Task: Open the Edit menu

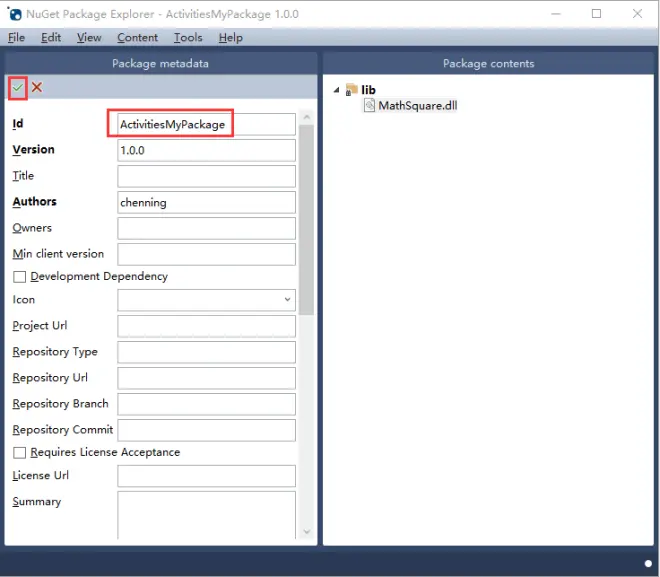Action: [x=51, y=37]
